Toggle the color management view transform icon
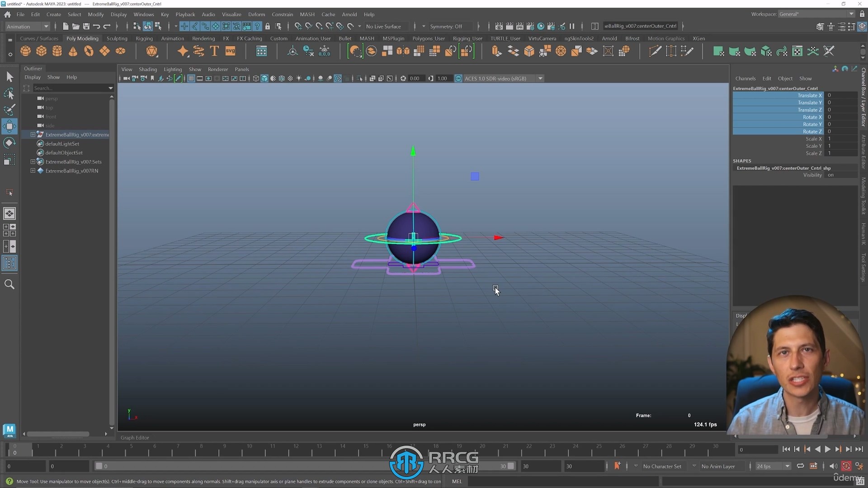The width and height of the screenshot is (868, 488). point(458,78)
